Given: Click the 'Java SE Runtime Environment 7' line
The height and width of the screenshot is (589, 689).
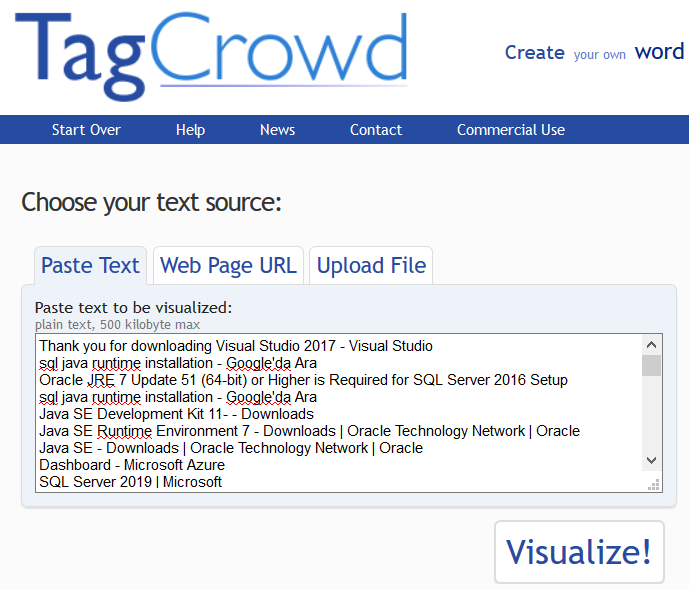Looking at the screenshot, I should click(309, 431).
